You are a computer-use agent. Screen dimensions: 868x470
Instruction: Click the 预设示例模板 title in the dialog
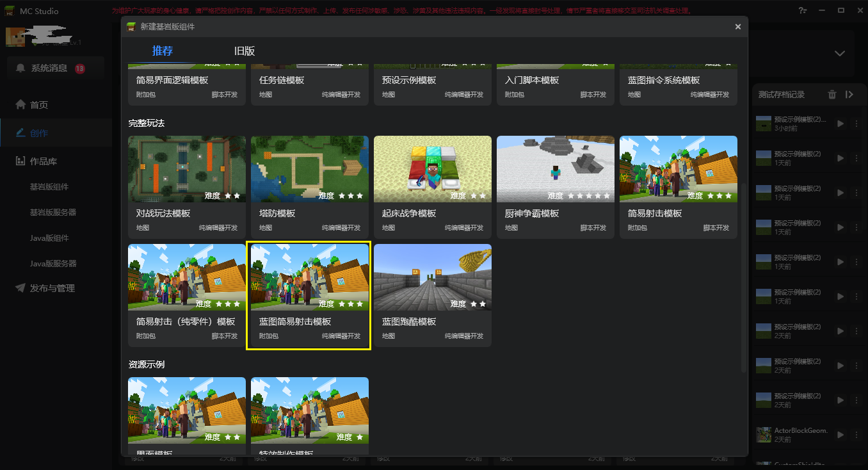pyautogui.click(x=409, y=80)
